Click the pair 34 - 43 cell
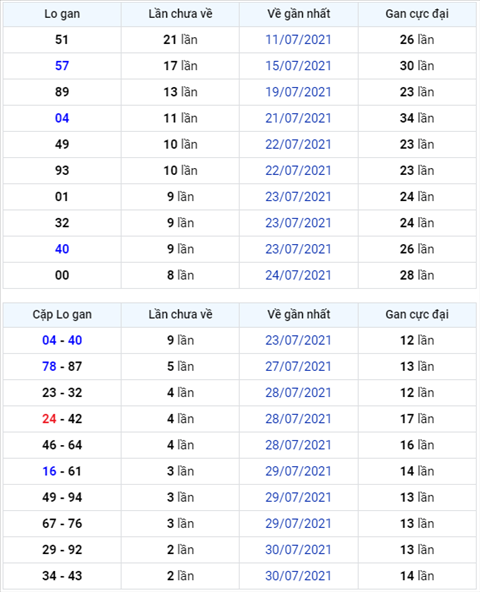Image resolution: width=480 pixels, height=592 pixels. (x=62, y=576)
